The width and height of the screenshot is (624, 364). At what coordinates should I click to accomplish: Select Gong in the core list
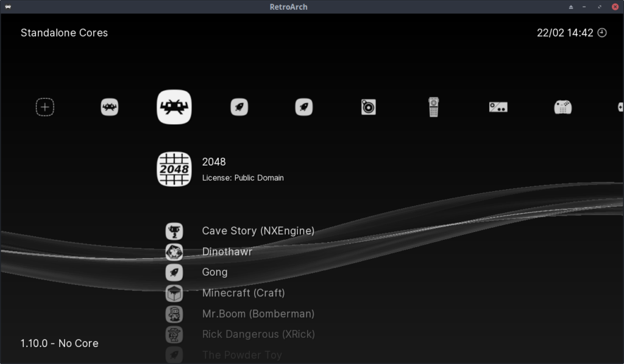(x=214, y=272)
